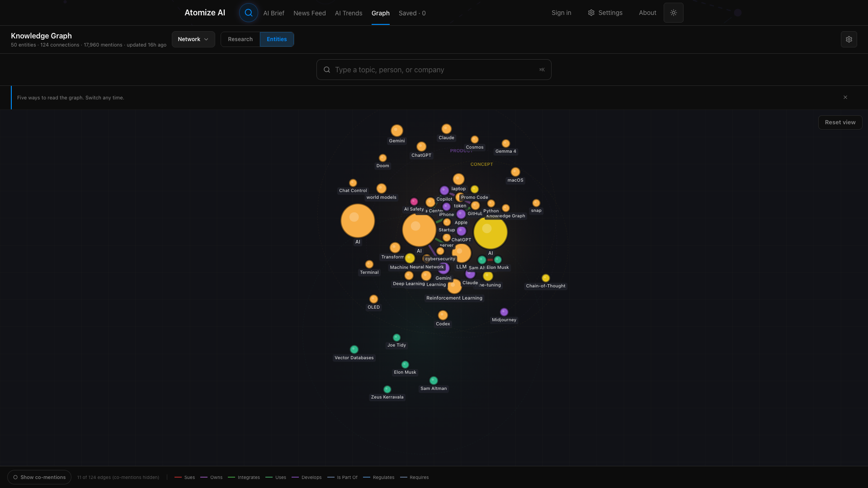Click the snap node

pyautogui.click(x=536, y=203)
